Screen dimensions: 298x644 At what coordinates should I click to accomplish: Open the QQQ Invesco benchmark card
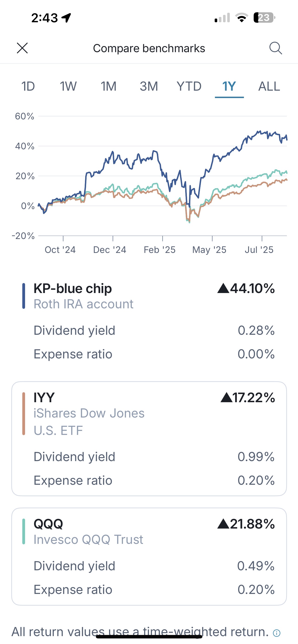pos(149,556)
